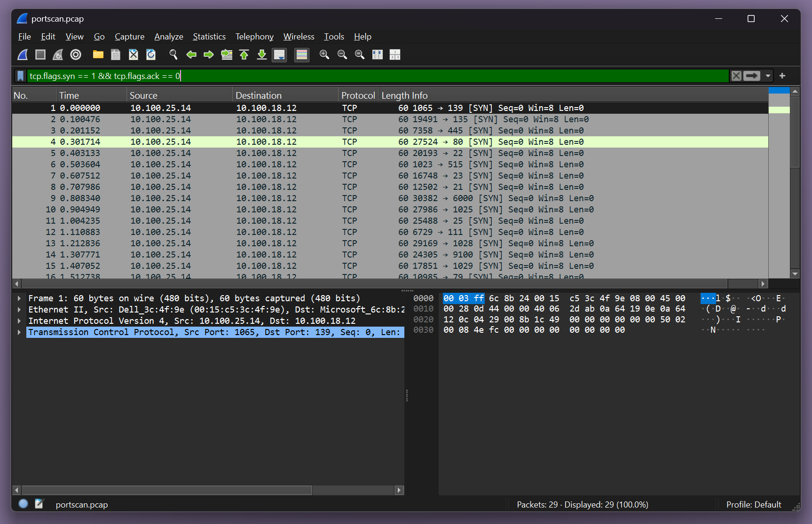Clear the display filter
Screen dimensions: 812x524
[736, 76]
